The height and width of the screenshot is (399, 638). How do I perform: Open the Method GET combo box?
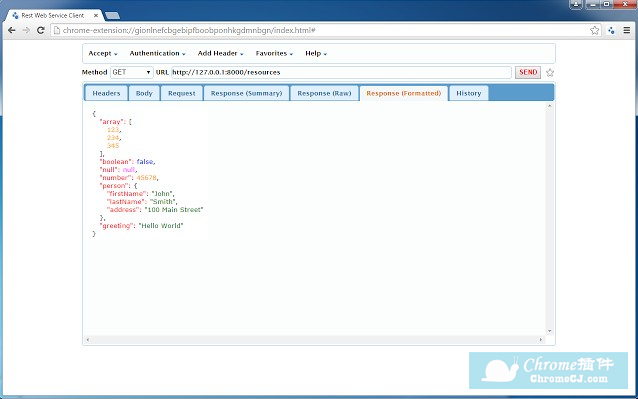pyautogui.click(x=131, y=72)
